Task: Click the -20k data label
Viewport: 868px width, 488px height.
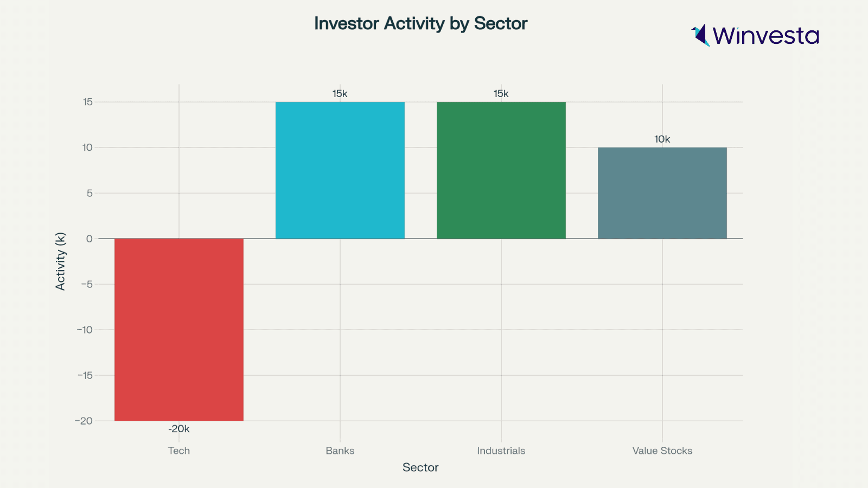Action: (179, 429)
